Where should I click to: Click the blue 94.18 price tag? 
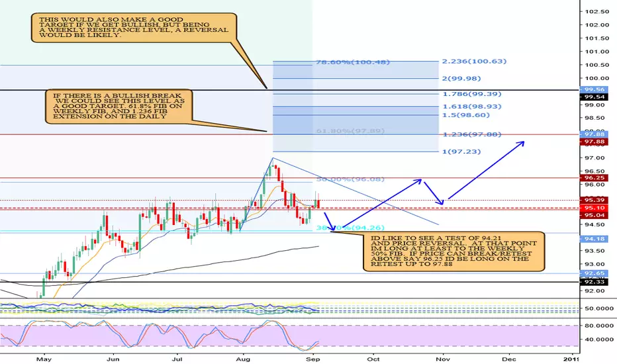click(594, 239)
